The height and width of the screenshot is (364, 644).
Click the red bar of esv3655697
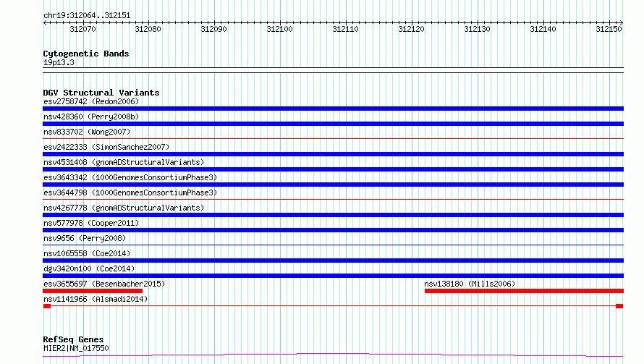(x=93, y=291)
